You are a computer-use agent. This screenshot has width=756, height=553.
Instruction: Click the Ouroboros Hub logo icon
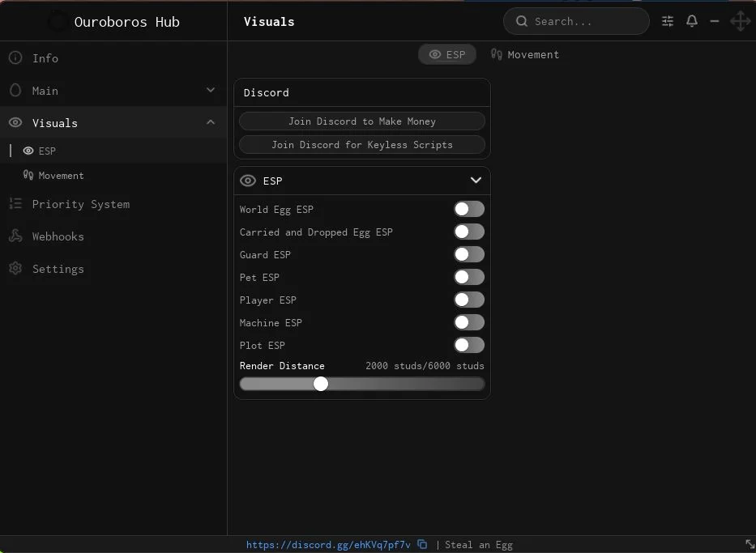[x=58, y=22]
